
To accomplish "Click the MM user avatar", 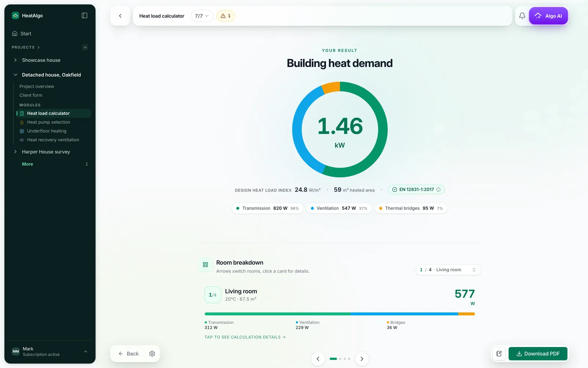I will [x=16, y=351].
